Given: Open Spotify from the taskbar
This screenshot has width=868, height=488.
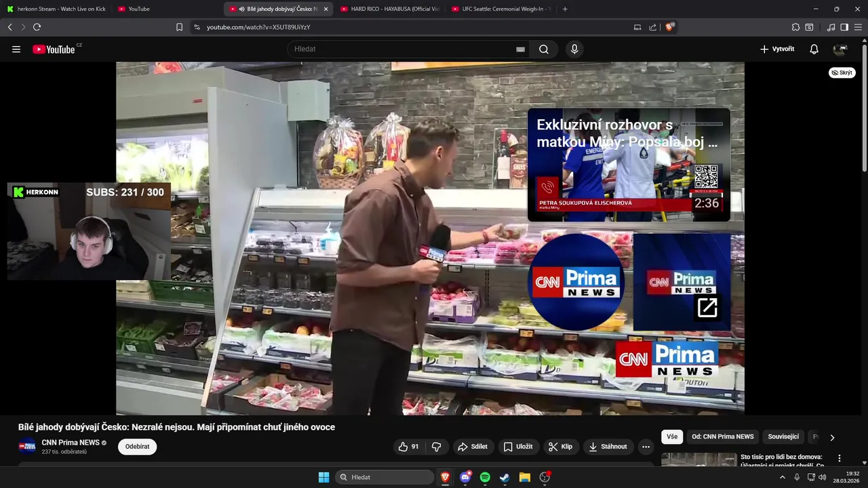Looking at the screenshot, I should point(485,477).
